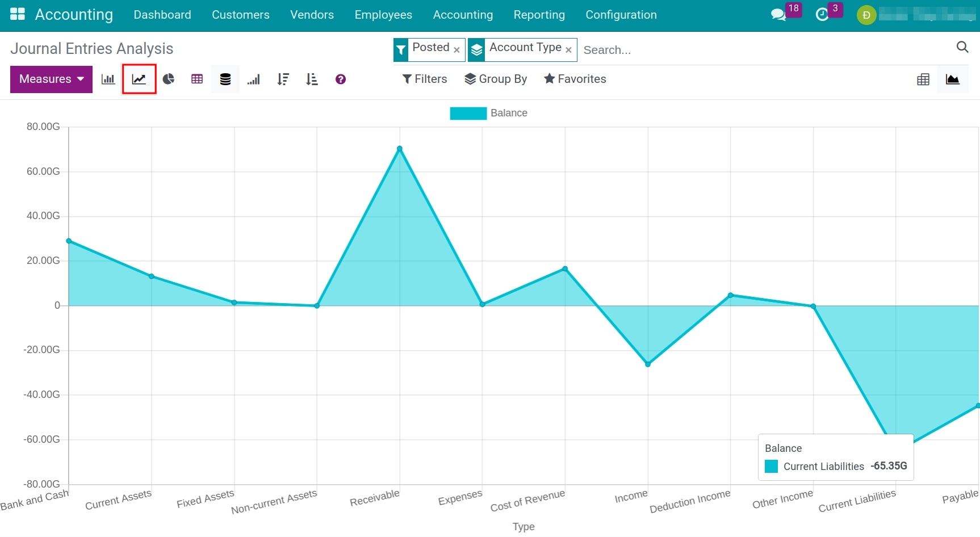Expand the Group By menu
980x537 pixels.
pyautogui.click(x=496, y=79)
